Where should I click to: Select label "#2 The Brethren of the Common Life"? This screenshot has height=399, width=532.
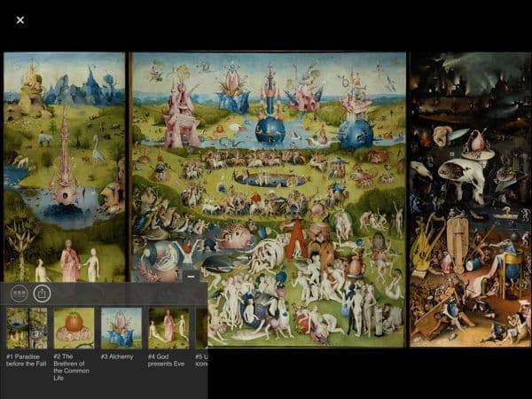pyautogui.click(x=72, y=367)
